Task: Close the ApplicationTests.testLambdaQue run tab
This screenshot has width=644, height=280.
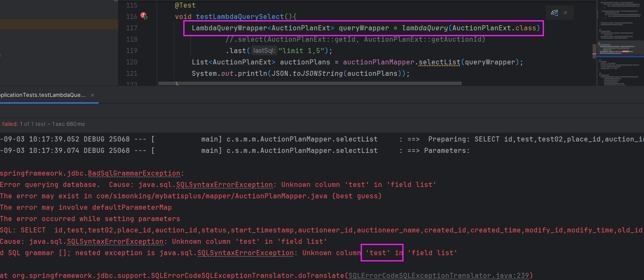Action: 92,95
